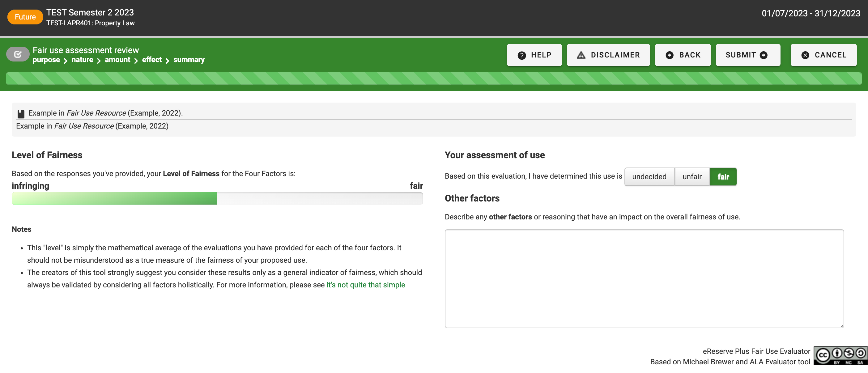Navigate to the 'purpose' step tab
868x373 pixels.
[x=46, y=60]
